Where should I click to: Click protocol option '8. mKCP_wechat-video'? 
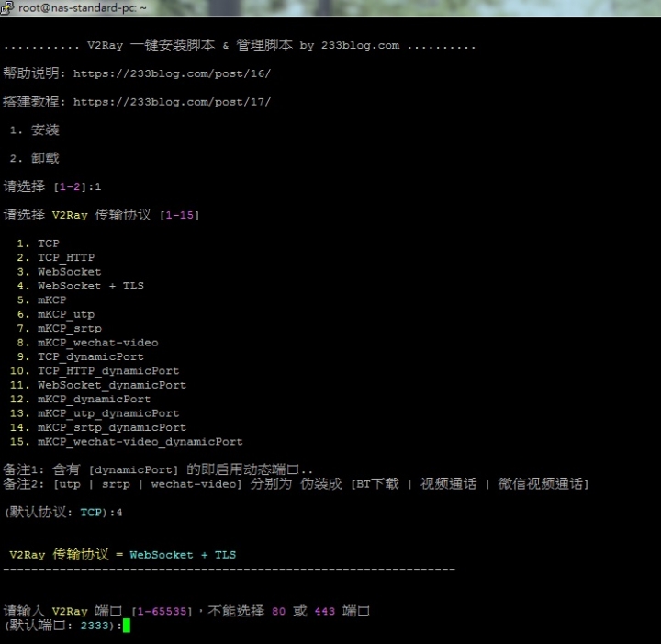pyautogui.click(x=88, y=343)
